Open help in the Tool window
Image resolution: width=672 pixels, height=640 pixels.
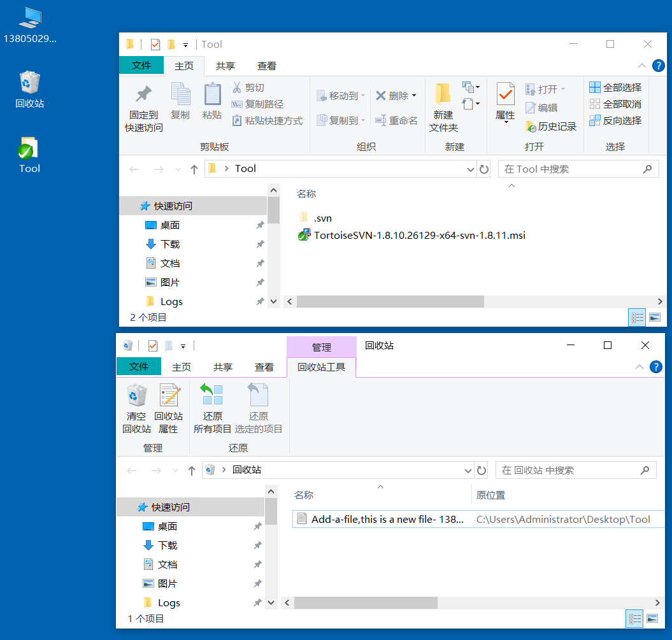point(658,66)
